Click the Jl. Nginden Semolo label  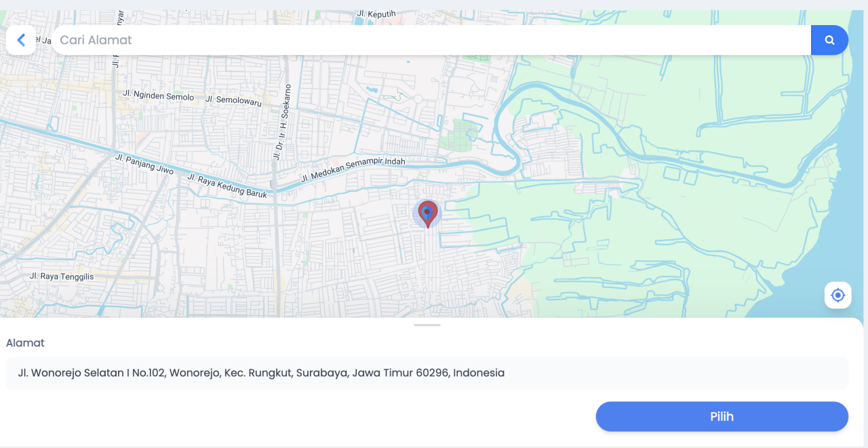click(x=158, y=96)
